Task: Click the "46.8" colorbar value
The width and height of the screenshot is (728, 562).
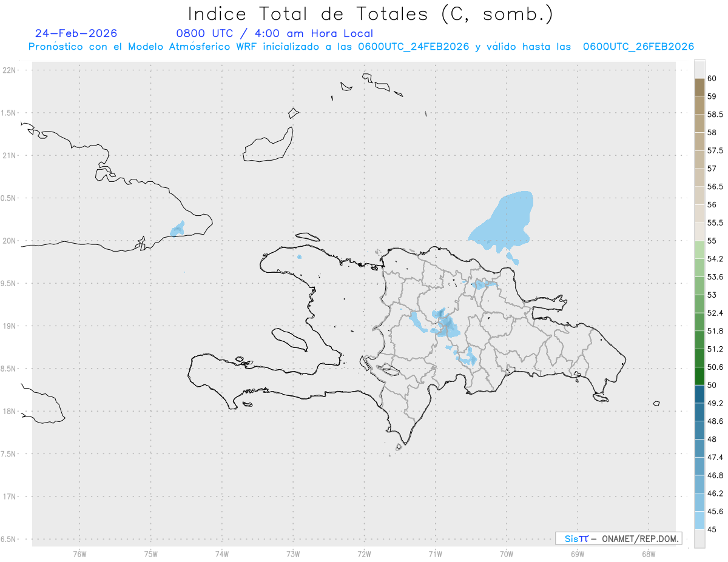Action: tap(715, 475)
